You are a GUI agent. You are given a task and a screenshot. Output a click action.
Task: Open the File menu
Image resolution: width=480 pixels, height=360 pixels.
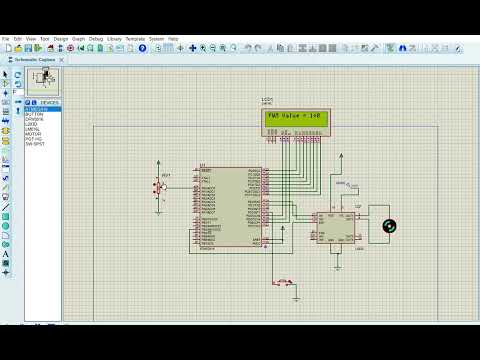click(x=6, y=39)
